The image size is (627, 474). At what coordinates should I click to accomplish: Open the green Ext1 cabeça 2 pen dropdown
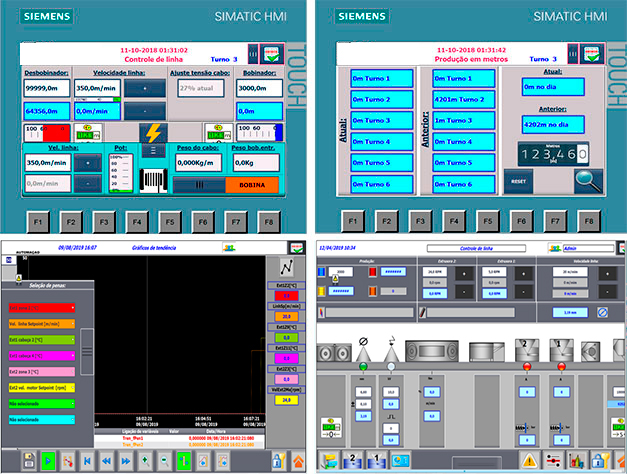(42, 340)
